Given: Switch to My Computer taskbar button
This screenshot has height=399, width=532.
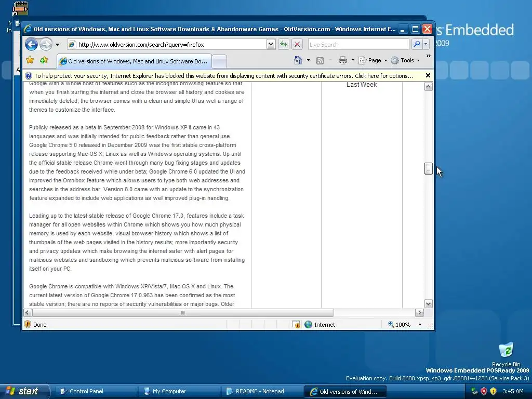Looking at the screenshot, I should [179, 391].
